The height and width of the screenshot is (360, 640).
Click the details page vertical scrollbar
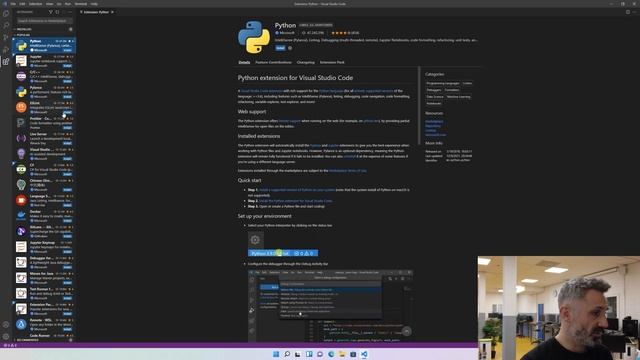[419, 105]
